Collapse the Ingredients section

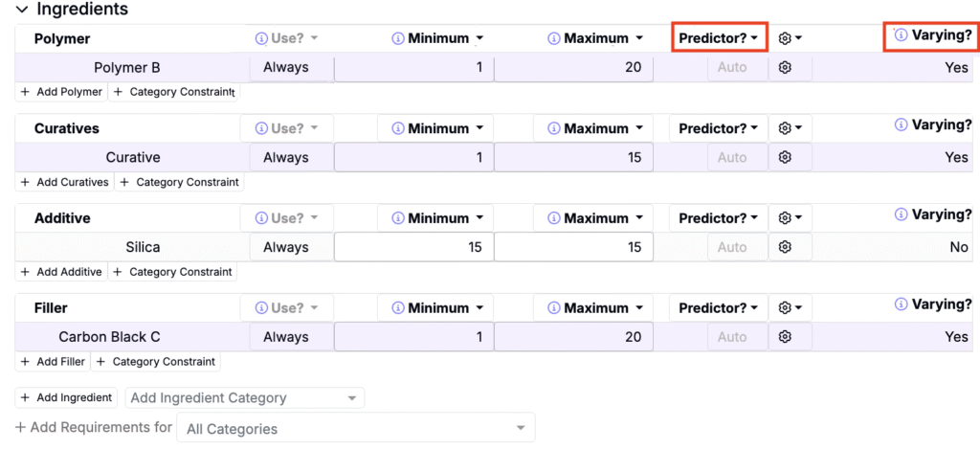[20, 10]
